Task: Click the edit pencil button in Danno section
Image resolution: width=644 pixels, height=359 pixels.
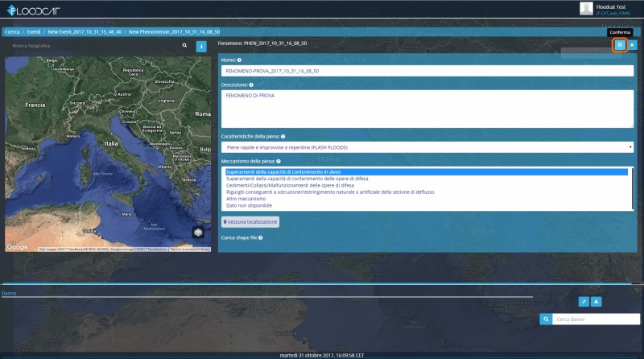Action: coord(584,302)
